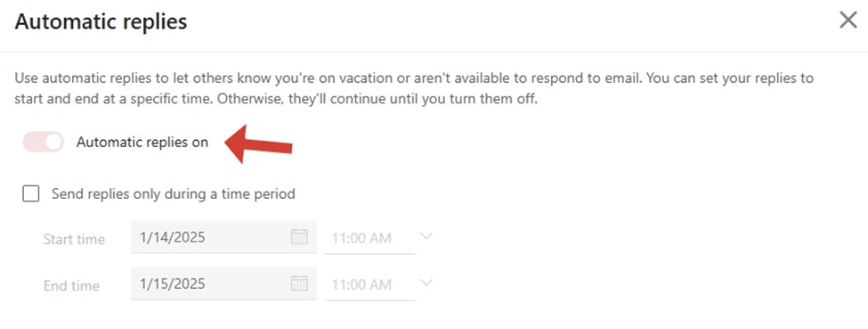Expand the Start time hour chevron
This screenshot has width=868, height=329.
coord(426,236)
